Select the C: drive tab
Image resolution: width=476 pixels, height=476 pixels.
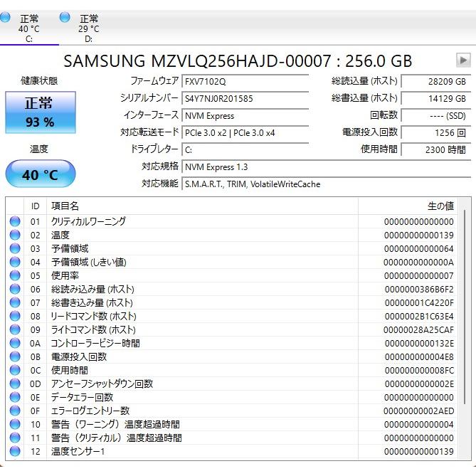[x=29, y=28]
